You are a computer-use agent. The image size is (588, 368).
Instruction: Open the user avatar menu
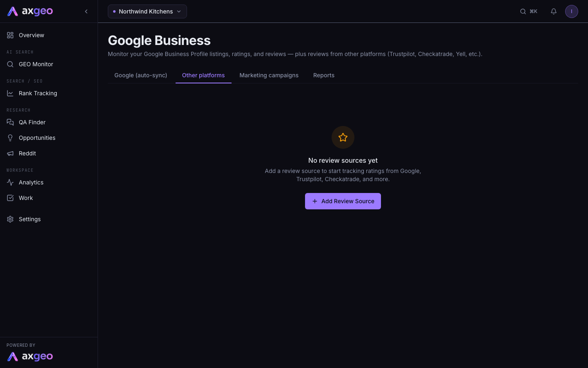572,11
